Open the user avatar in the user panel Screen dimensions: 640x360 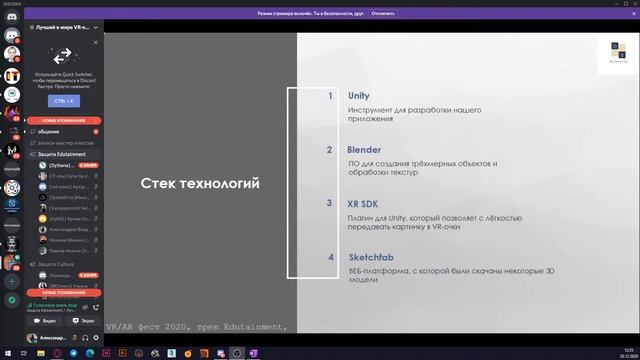click(31, 338)
